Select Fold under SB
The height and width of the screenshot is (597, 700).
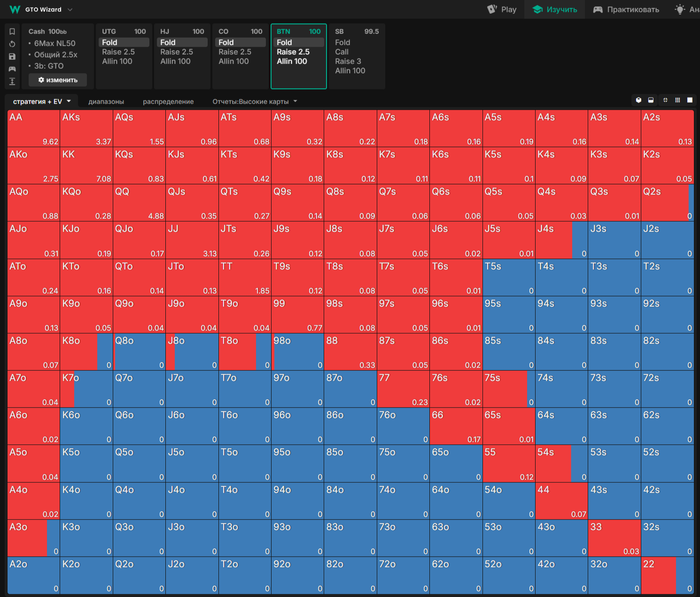(343, 42)
